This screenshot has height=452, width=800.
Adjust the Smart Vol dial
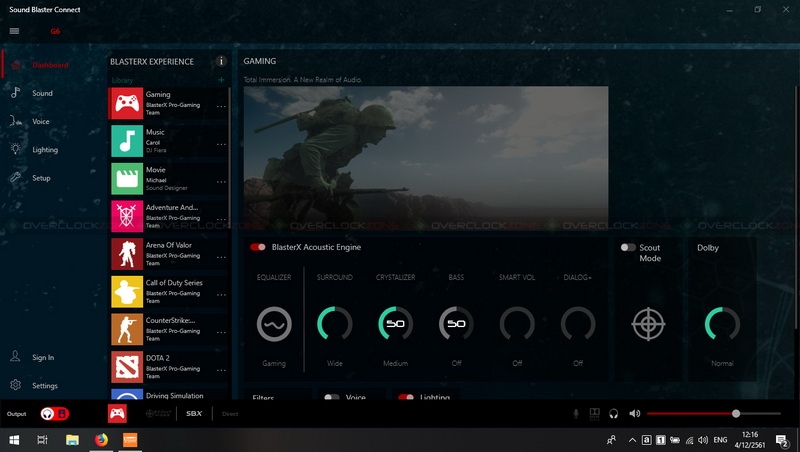coord(517,323)
